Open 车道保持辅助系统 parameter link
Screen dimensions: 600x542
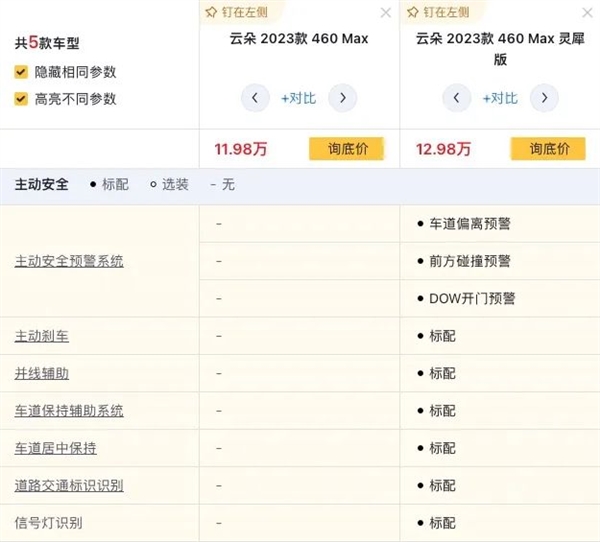(69, 411)
